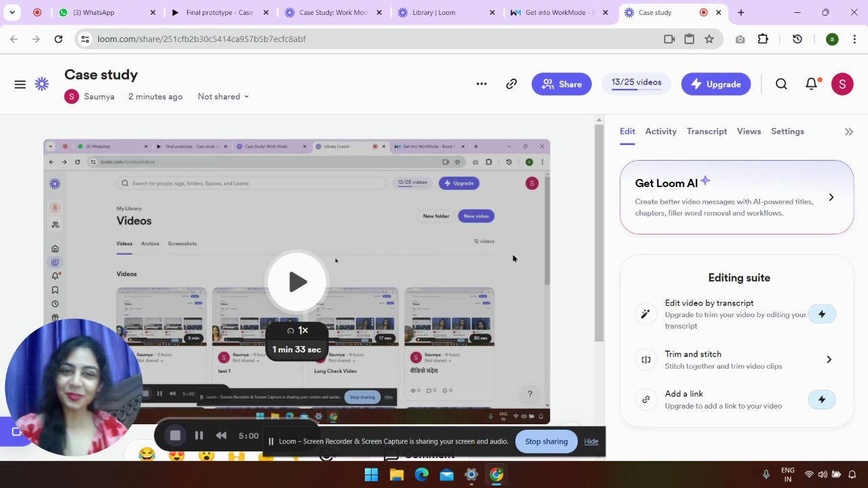Click upgrade bolt beside Edit video by transcript
Image resolution: width=868 pixels, height=488 pixels.
click(x=822, y=314)
